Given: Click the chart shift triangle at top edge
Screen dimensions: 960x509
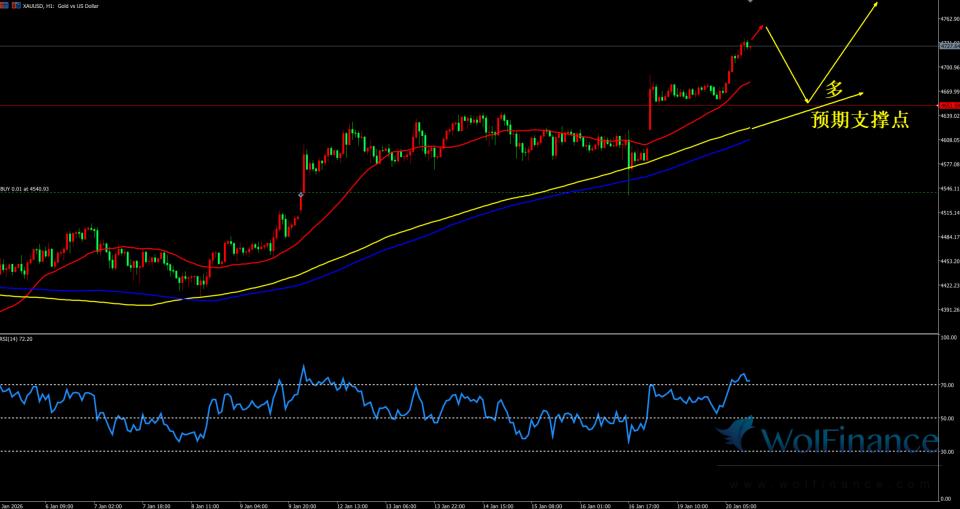Looking at the screenshot, I should 750,2.
